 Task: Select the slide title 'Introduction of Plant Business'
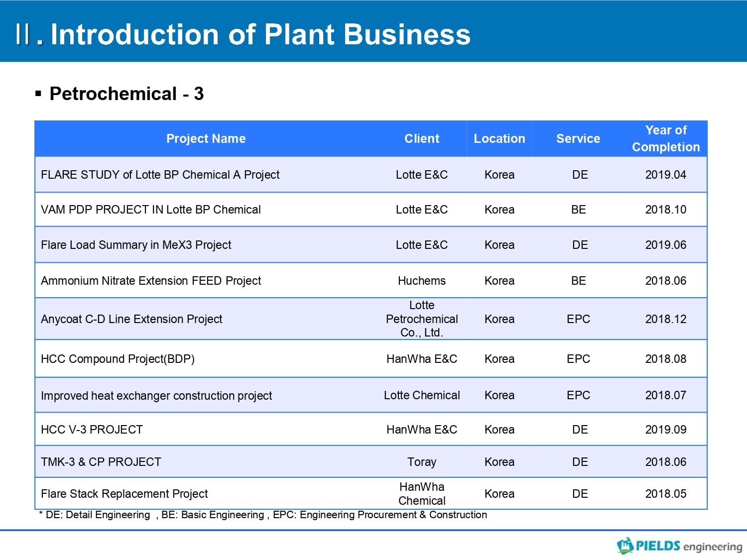260,34
